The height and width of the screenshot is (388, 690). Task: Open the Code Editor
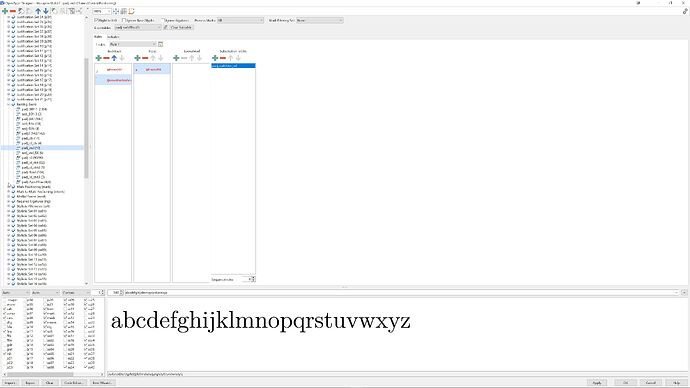tap(73, 383)
